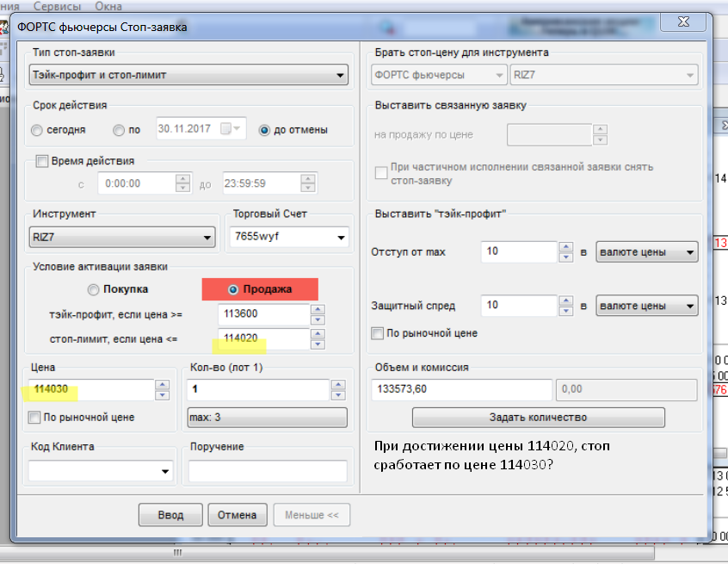The image size is (728, 564).
Task: Click the take-profit price field 113600
Action: pyautogui.click(x=263, y=314)
